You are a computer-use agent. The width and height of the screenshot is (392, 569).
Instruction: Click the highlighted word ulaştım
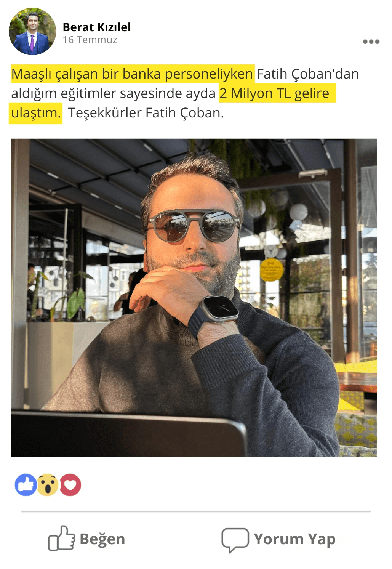[x=36, y=113]
